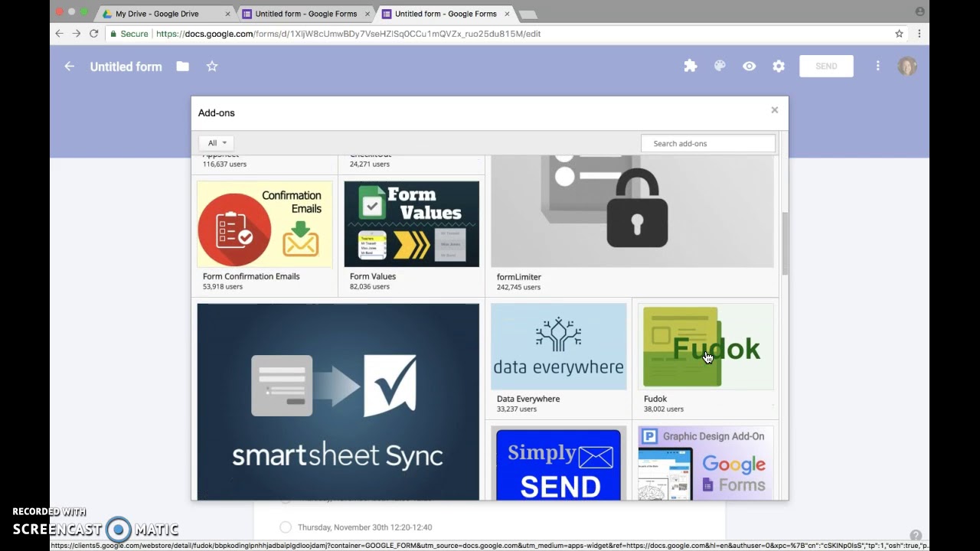Screen dimensions: 980x551
Task: Go back using the Forms back arrow
Action: [70, 67]
